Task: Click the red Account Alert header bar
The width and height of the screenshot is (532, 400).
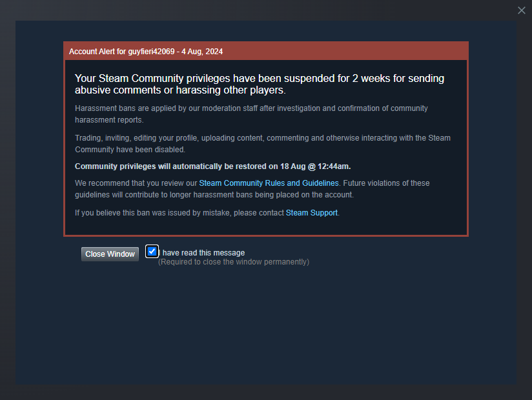Action: click(x=266, y=51)
